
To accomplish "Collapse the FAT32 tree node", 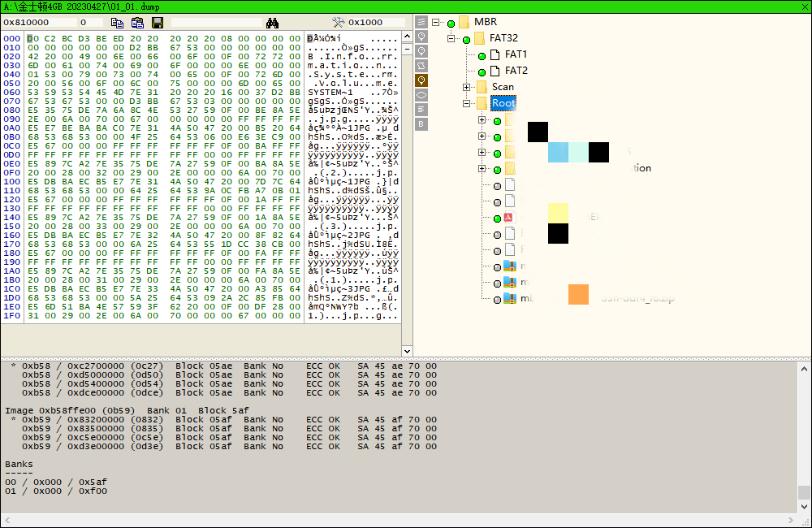I will tap(451, 38).
